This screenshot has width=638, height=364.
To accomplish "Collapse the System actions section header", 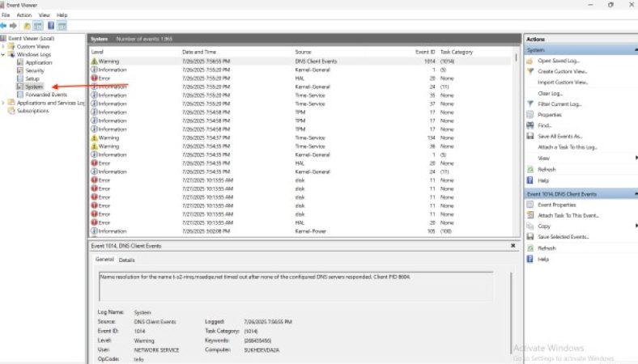I will pos(636,50).
